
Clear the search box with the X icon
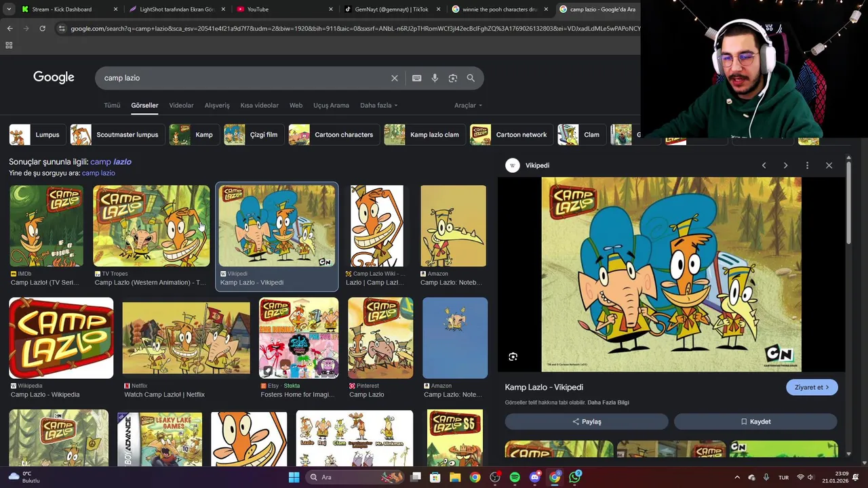395,78
